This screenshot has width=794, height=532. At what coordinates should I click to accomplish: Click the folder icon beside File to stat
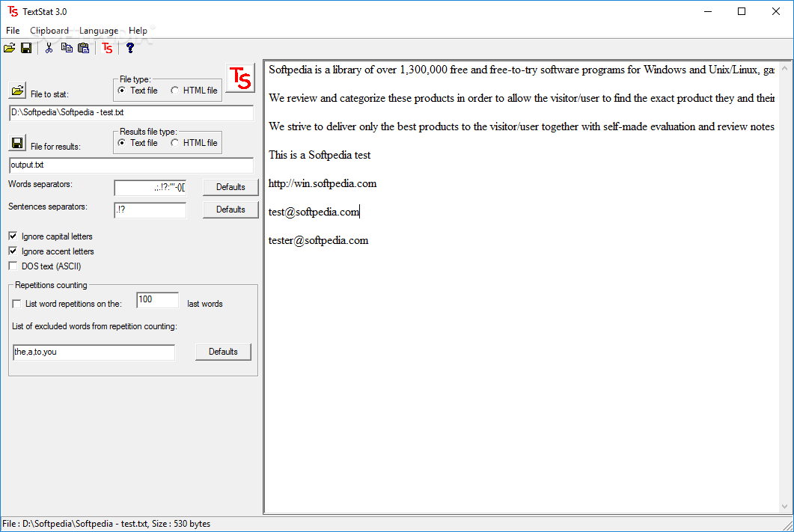[x=17, y=91]
